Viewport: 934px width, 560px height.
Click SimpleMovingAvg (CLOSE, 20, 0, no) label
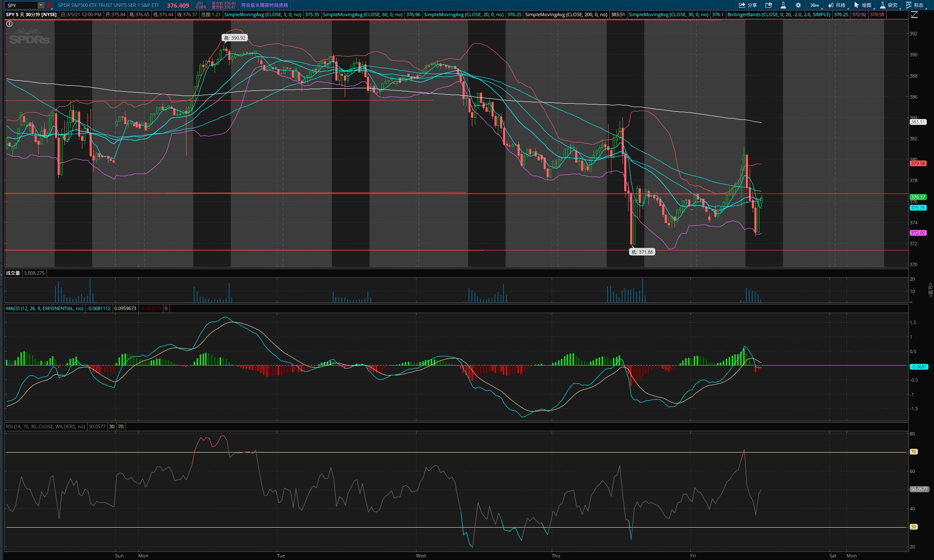pyautogui.click(x=464, y=15)
